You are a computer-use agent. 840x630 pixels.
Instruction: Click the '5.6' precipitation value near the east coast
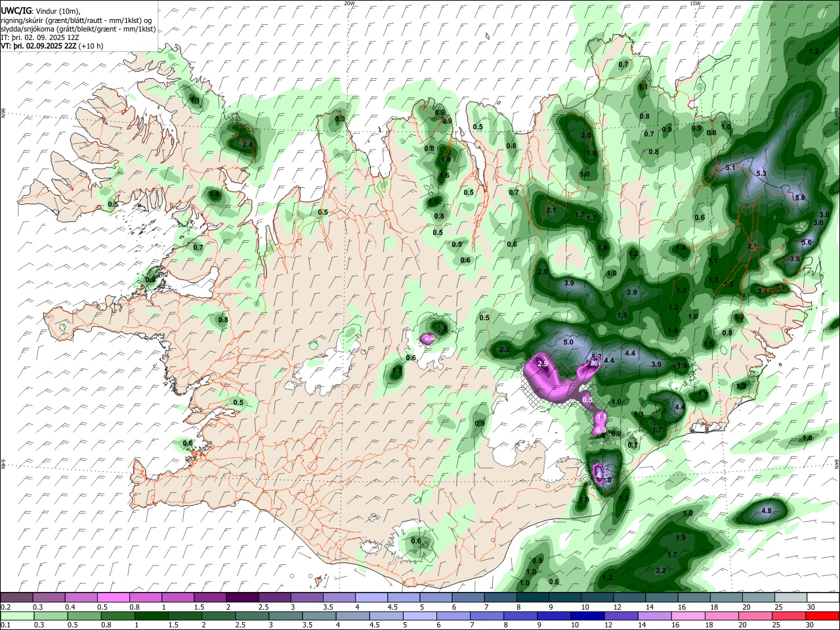pos(807,242)
